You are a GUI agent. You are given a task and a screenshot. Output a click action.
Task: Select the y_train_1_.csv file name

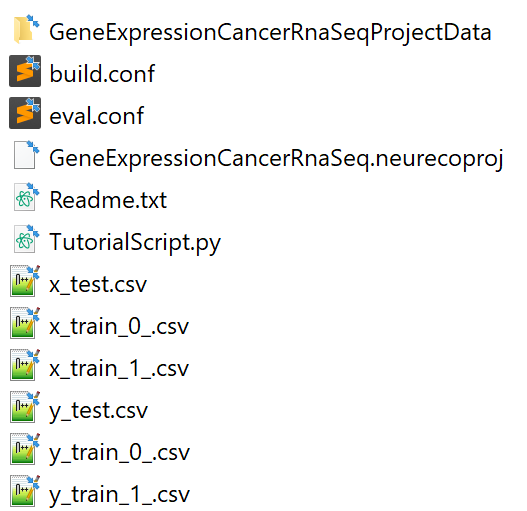pos(119,496)
